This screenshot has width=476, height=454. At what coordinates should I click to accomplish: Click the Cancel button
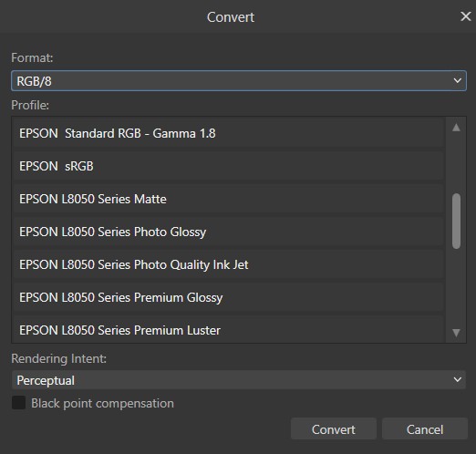(x=425, y=429)
